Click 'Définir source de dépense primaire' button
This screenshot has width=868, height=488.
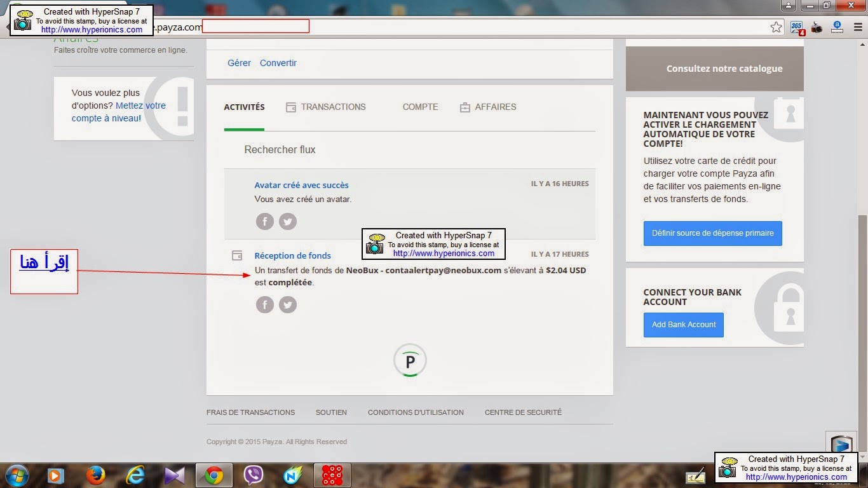[713, 233]
